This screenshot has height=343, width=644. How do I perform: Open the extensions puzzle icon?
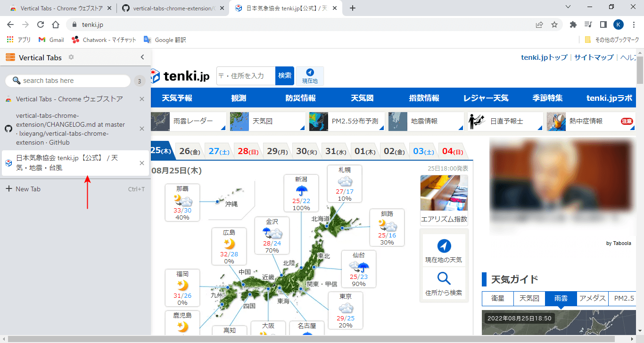pyautogui.click(x=573, y=24)
